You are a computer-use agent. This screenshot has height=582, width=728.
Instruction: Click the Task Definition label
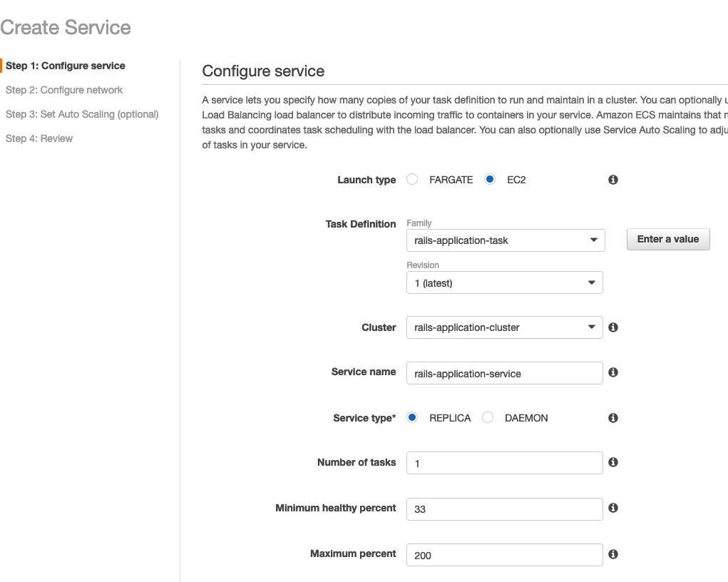[361, 224]
